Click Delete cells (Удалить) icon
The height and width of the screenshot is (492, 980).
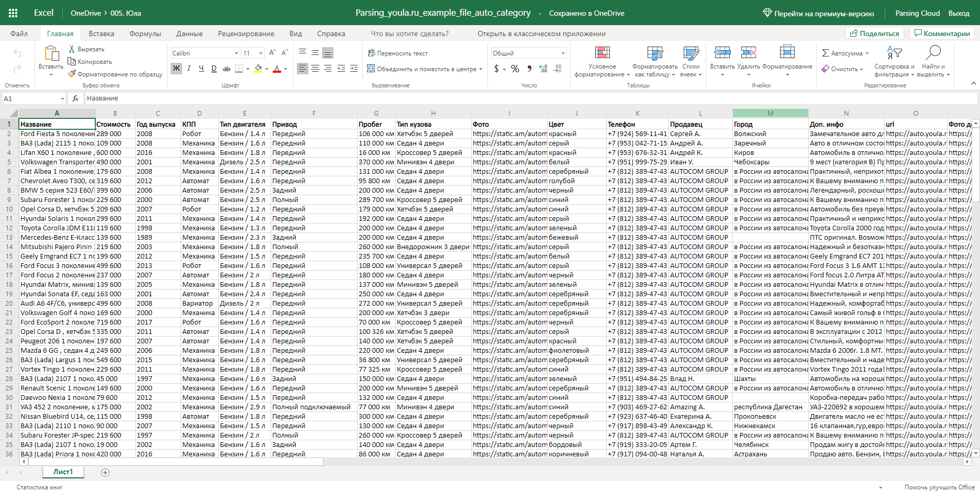749,52
